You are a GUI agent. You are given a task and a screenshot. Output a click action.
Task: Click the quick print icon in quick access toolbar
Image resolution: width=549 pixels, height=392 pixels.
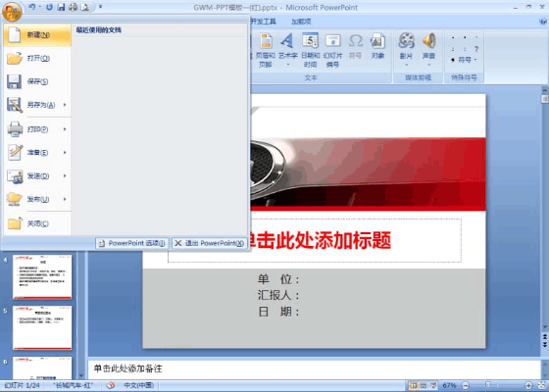(74, 7)
